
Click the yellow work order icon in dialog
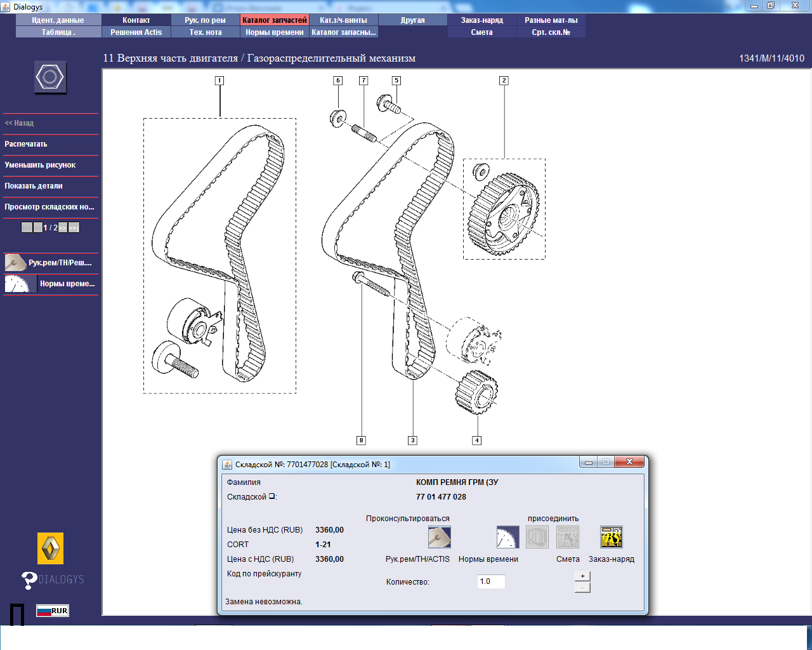[x=612, y=537]
